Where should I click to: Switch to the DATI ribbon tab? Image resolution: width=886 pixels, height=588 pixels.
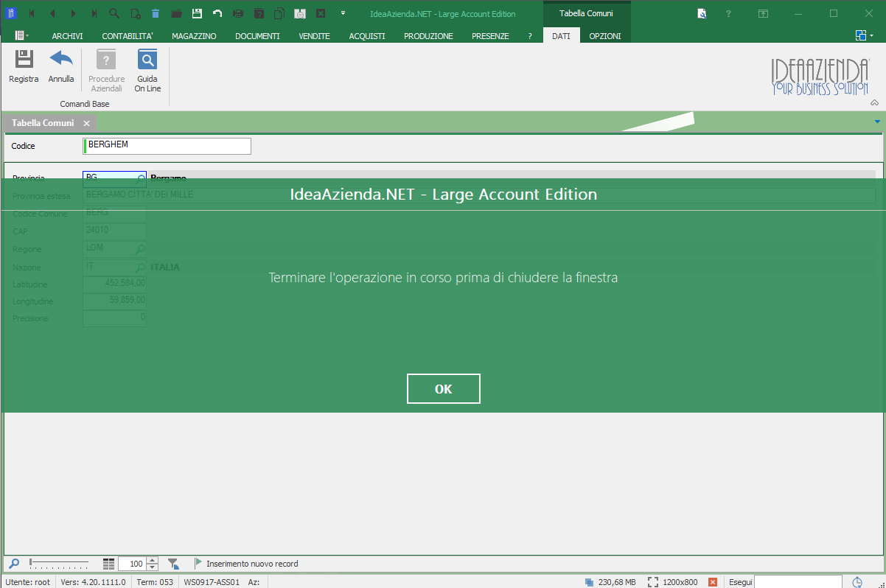[561, 36]
